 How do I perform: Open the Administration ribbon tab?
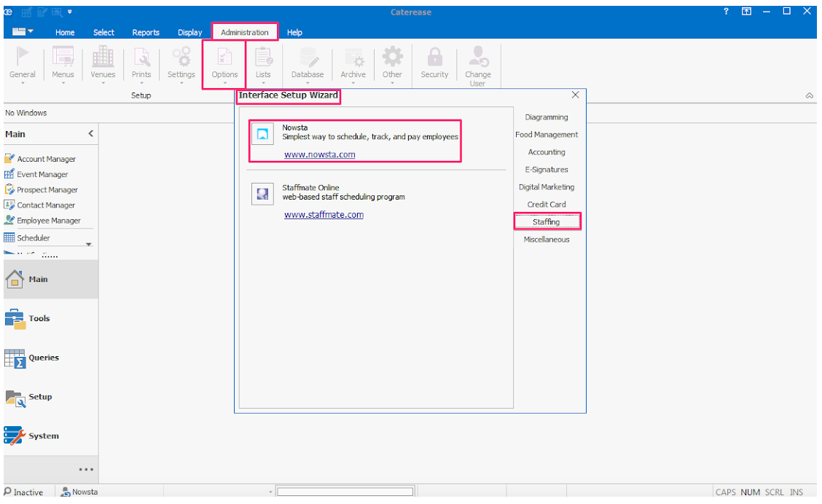(245, 32)
